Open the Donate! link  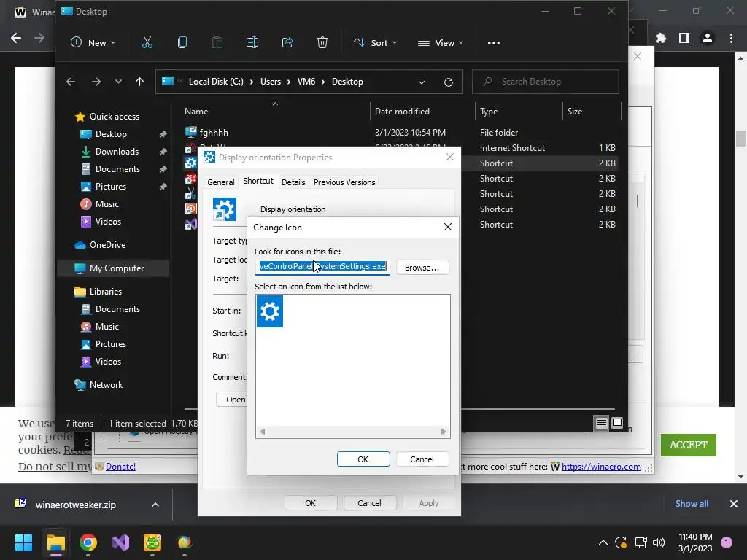(120, 467)
